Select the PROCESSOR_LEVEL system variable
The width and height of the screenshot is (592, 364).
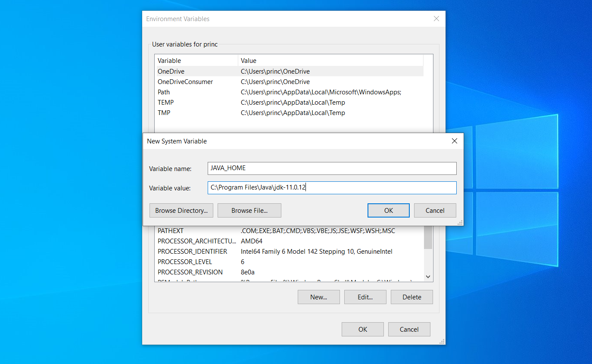click(x=289, y=262)
